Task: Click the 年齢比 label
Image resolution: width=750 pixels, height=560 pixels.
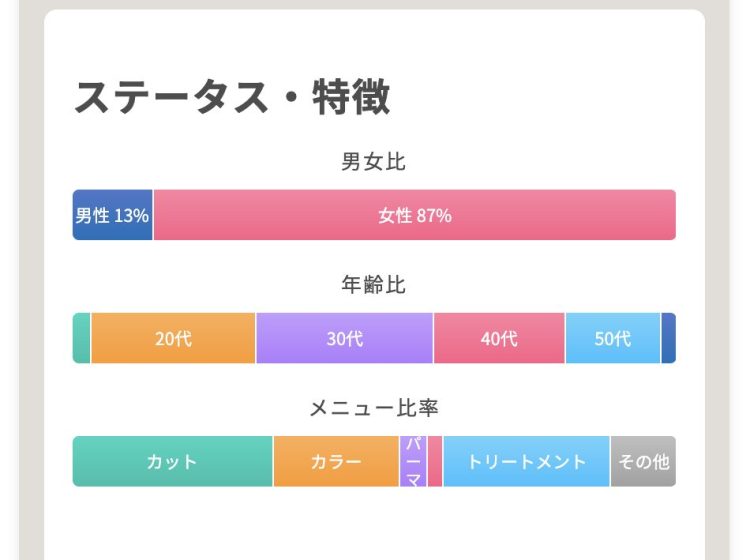Action: (x=374, y=285)
